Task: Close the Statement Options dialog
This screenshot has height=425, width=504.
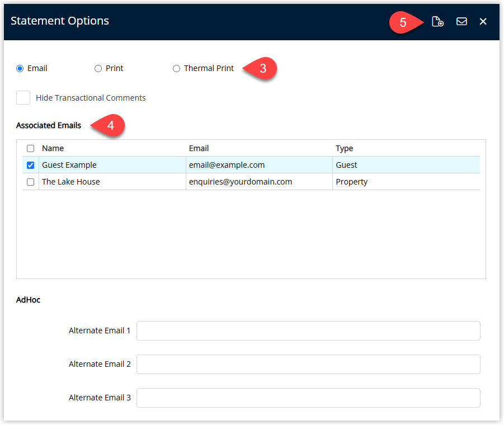Action: [x=483, y=21]
